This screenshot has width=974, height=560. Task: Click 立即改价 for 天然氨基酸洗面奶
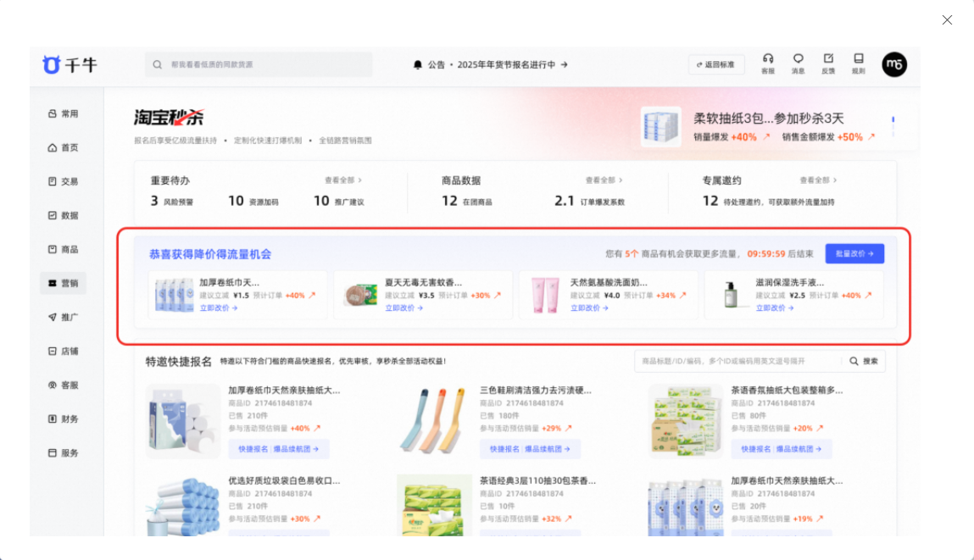point(589,308)
